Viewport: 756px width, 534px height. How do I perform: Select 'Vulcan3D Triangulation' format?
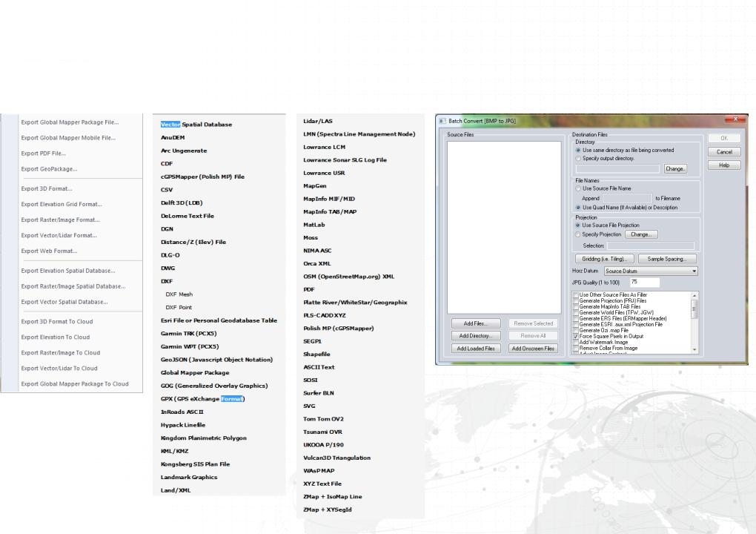point(337,458)
